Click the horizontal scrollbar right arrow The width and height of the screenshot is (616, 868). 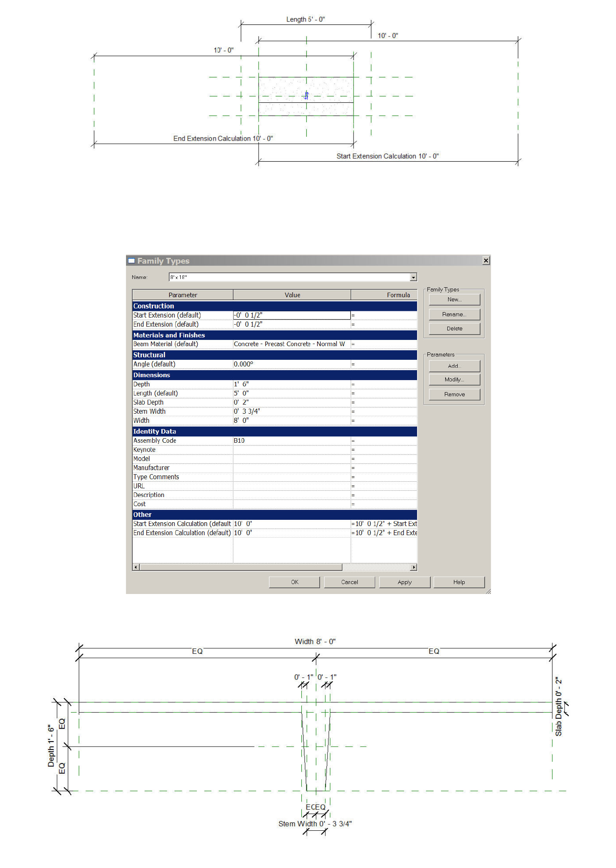413,567
